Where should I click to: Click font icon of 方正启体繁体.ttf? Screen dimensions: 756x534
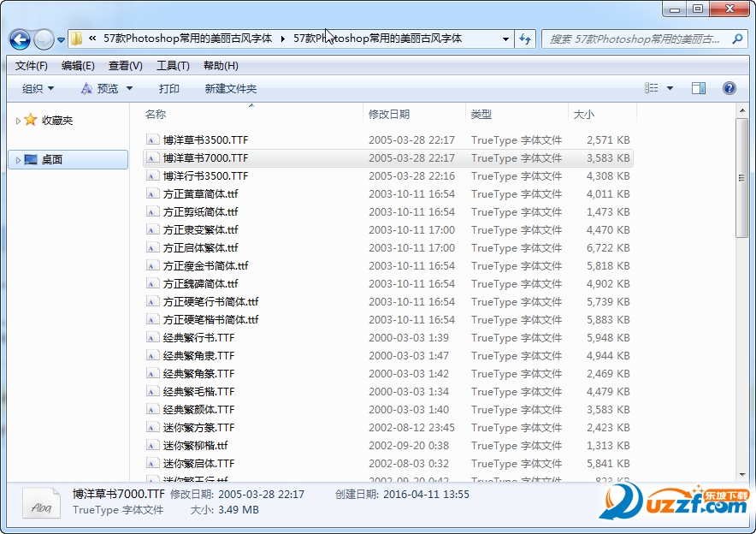click(152, 248)
